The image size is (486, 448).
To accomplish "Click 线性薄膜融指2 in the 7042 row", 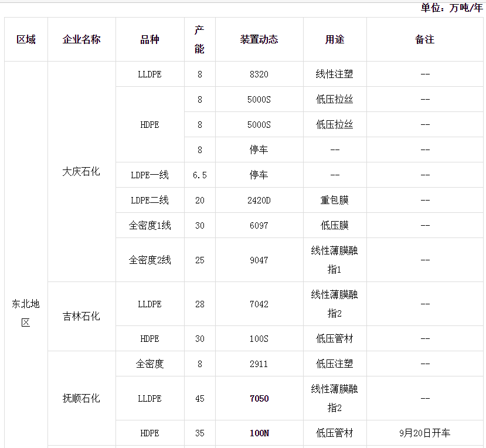I will click(x=335, y=304).
